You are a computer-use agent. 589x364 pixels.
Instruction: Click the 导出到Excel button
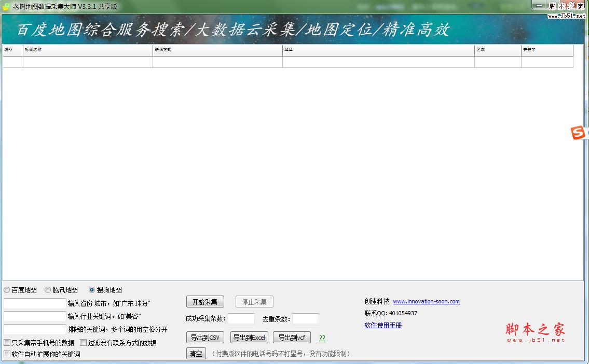tap(249, 338)
